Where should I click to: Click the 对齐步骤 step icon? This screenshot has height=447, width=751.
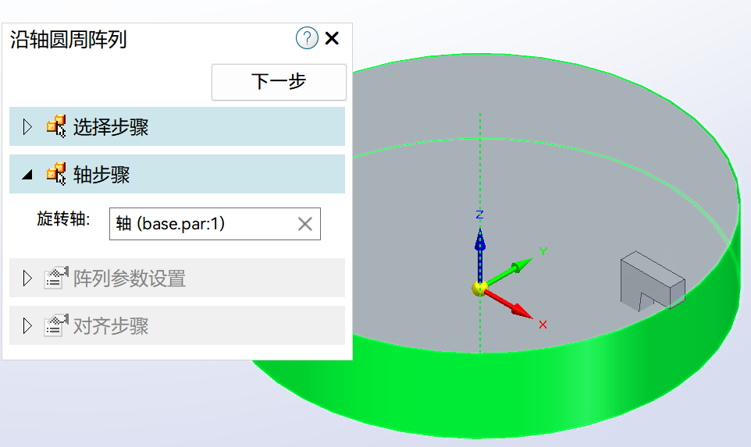click(56, 326)
